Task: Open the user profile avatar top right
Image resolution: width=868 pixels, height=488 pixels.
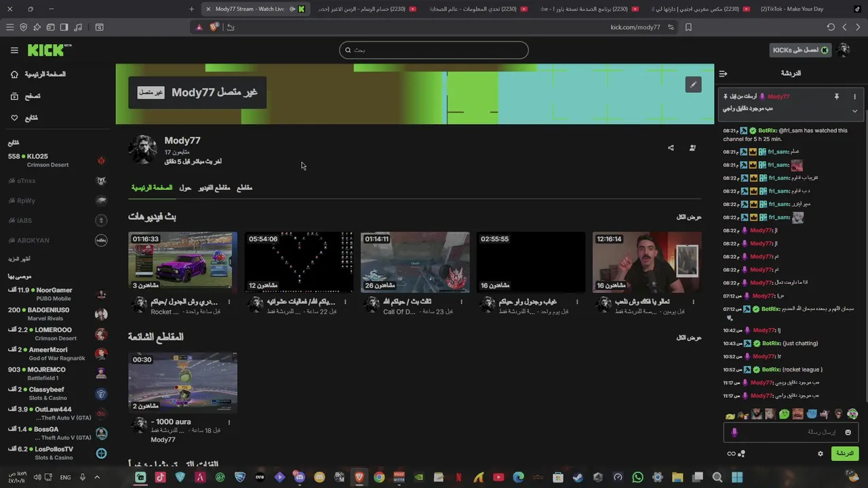Action: tap(843, 50)
